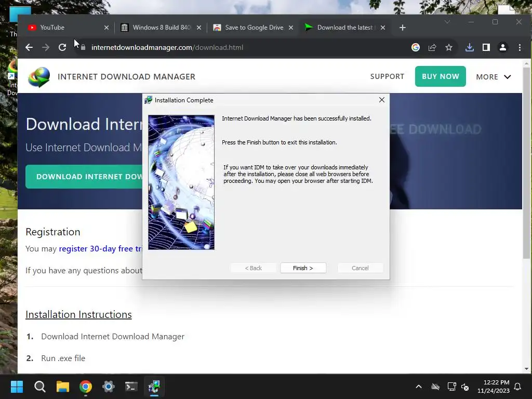Open a new Chrome tab
The image size is (532, 399).
pos(403,28)
